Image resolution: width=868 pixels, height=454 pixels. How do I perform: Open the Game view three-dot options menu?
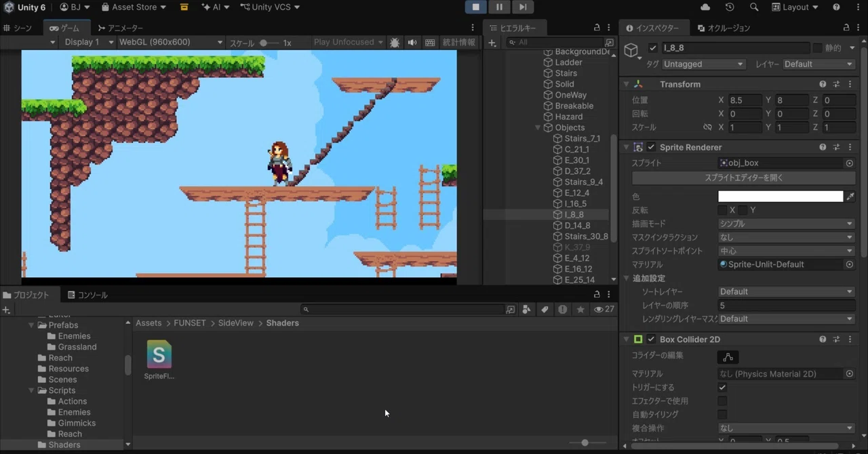473,28
